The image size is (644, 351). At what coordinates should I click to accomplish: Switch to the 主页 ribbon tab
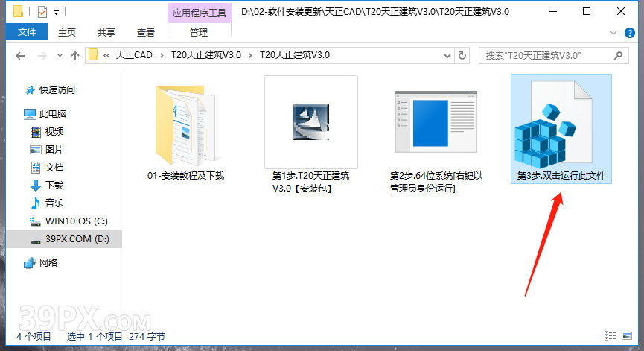click(67, 33)
